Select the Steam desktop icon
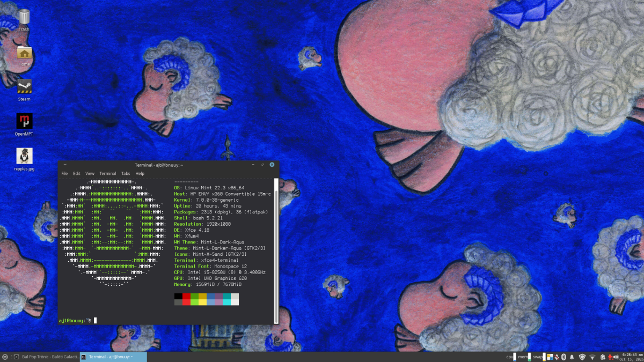The width and height of the screenshot is (644, 362). (24, 90)
